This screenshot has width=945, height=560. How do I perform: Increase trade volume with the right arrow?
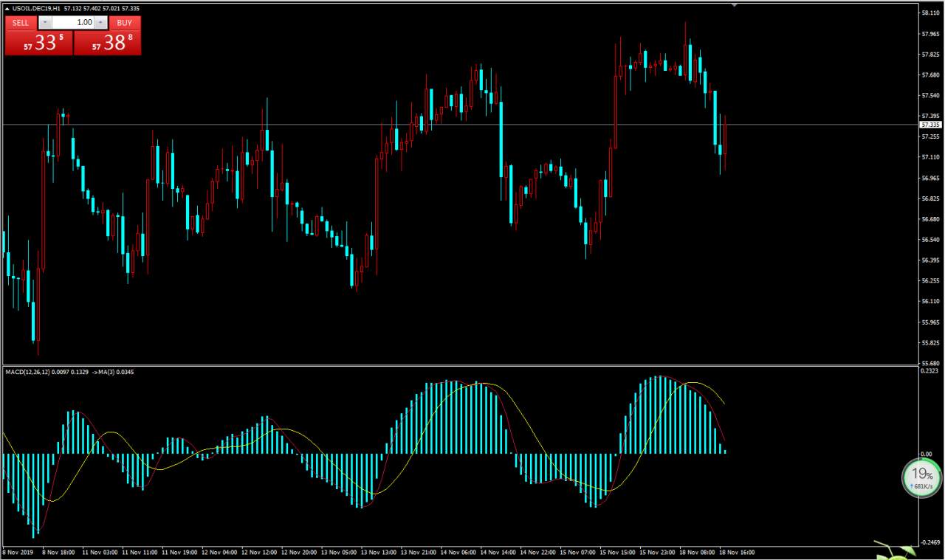pos(101,23)
